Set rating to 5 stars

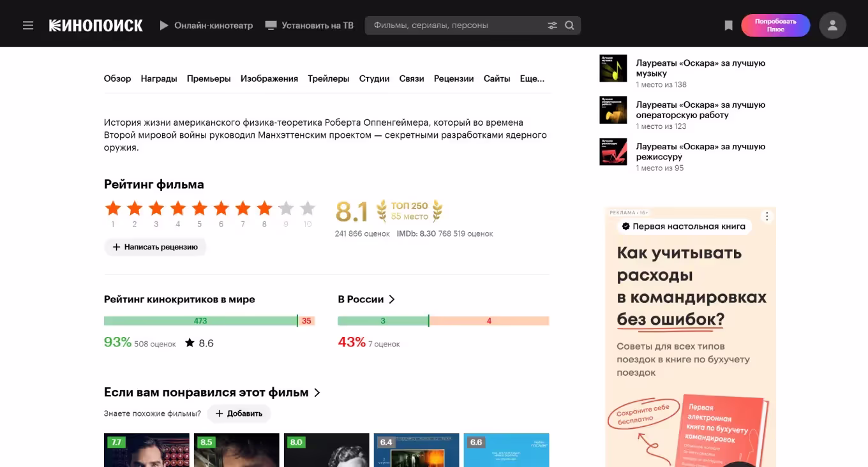pos(200,208)
